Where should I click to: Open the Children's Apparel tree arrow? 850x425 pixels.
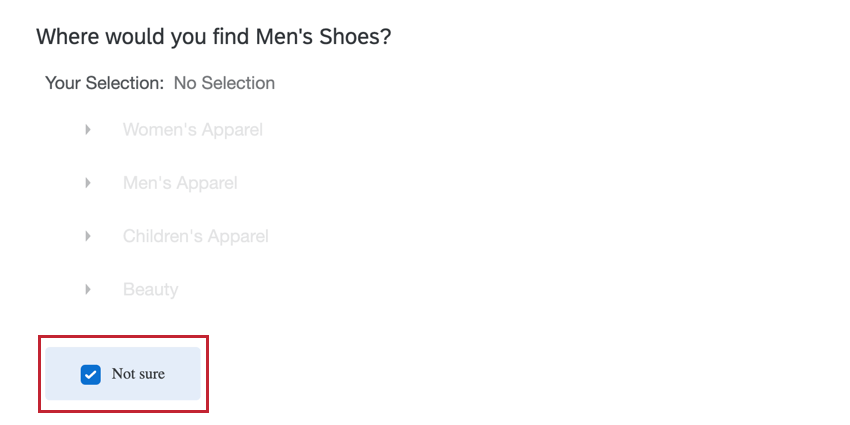[x=88, y=236]
